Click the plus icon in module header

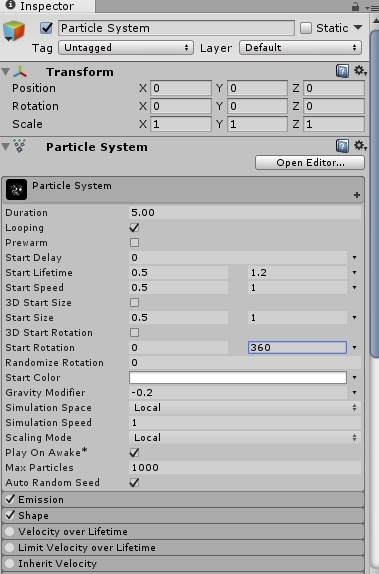point(357,195)
